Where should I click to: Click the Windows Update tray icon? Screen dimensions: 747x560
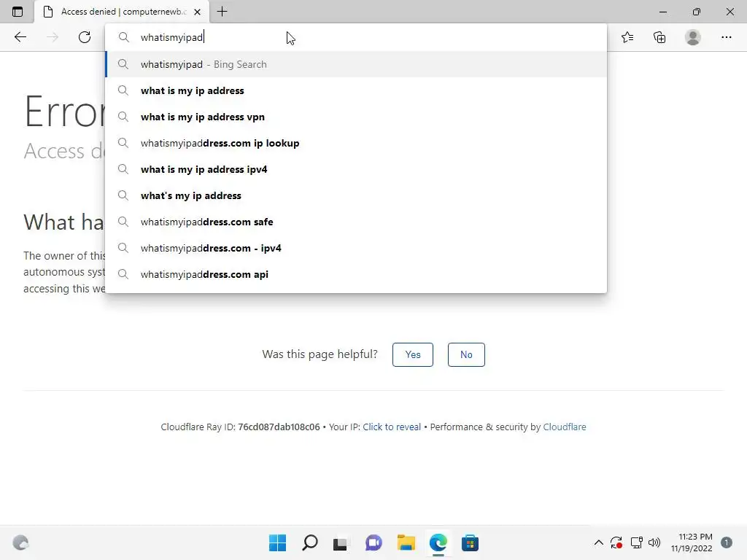point(616,542)
